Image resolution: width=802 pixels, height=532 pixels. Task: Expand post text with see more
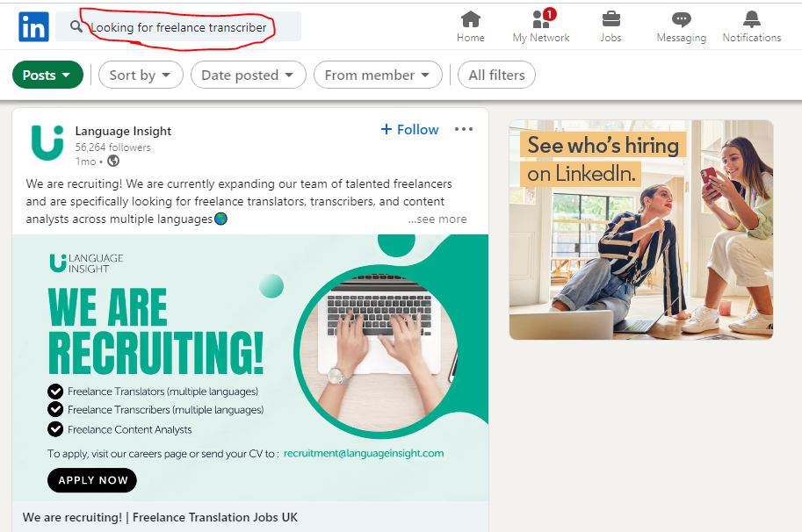[x=437, y=219]
